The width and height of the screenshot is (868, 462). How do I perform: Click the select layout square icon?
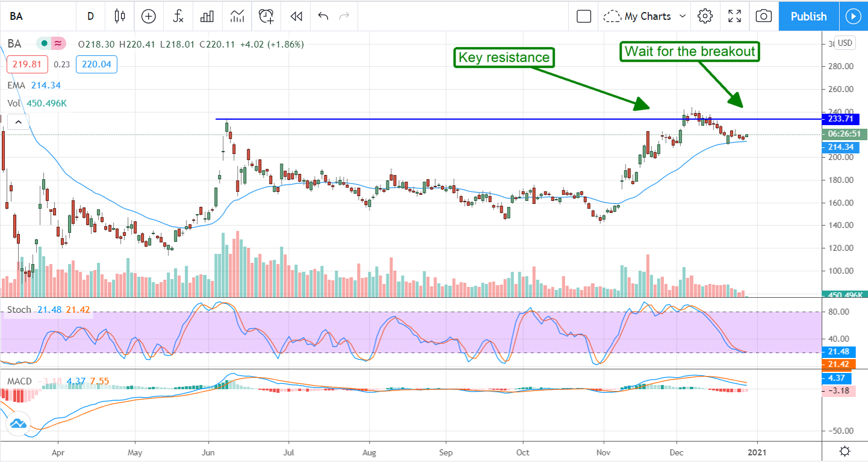[x=583, y=16]
